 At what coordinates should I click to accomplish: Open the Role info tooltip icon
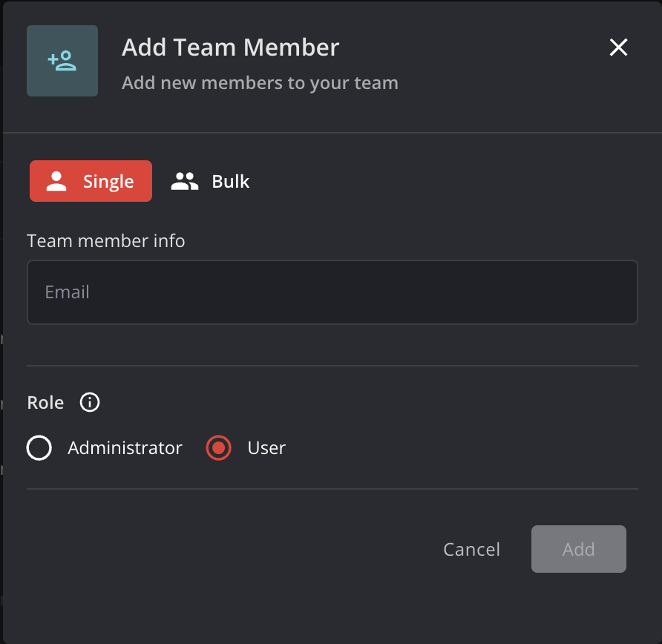click(x=90, y=403)
